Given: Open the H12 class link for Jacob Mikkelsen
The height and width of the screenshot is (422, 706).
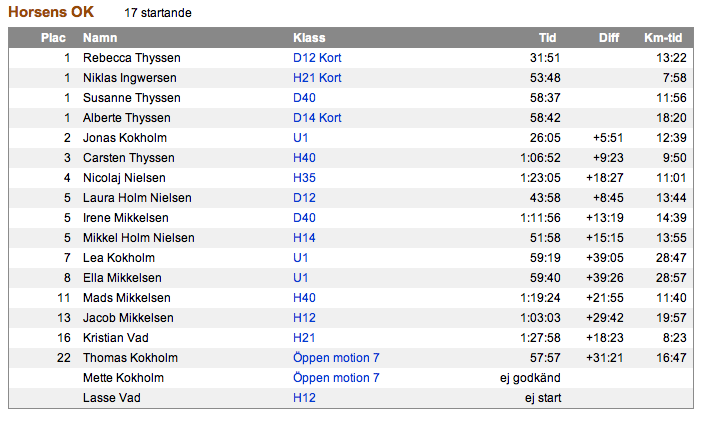Looking at the screenshot, I should click(x=304, y=318).
